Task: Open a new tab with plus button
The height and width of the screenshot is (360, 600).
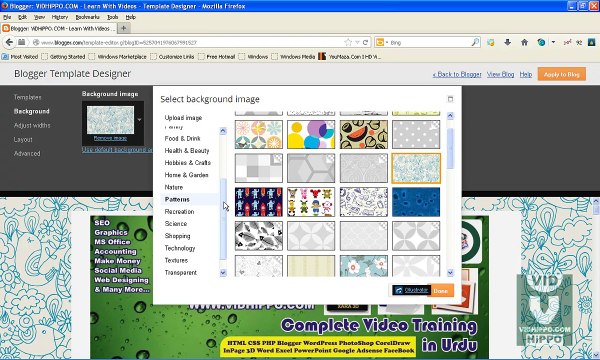Action: click(123, 28)
